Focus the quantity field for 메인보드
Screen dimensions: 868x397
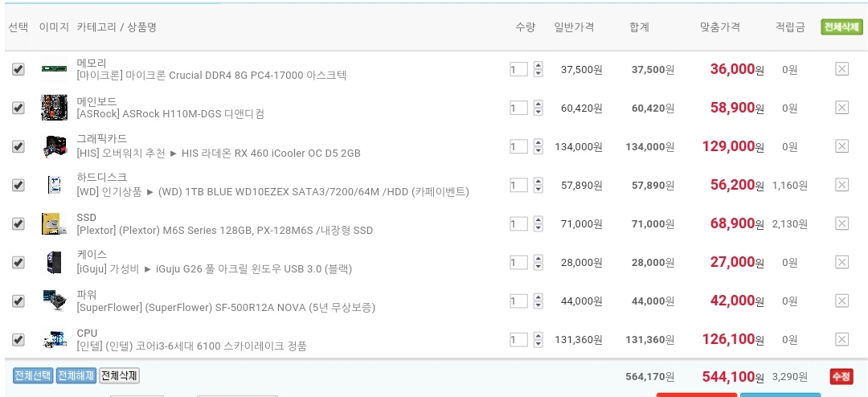pos(518,108)
